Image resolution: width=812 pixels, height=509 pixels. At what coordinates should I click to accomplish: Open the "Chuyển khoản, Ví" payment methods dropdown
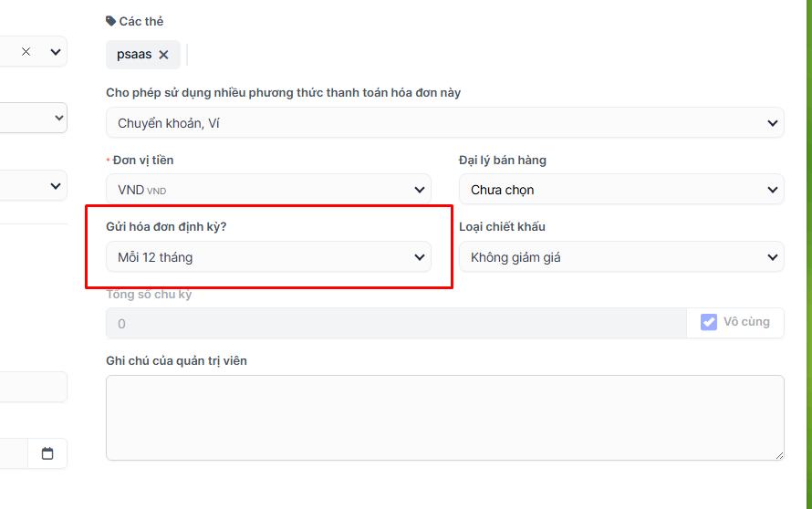click(x=444, y=123)
